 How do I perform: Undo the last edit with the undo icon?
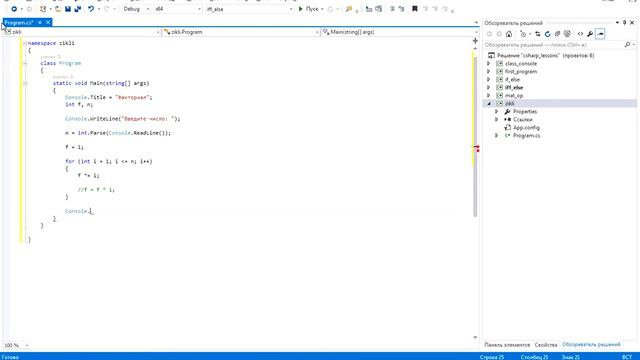pos(91,9)
